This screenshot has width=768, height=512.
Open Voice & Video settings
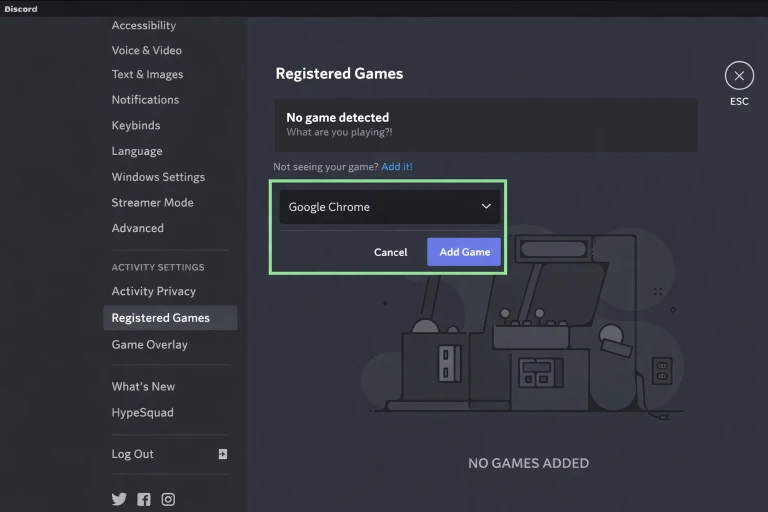coord(146,50)
